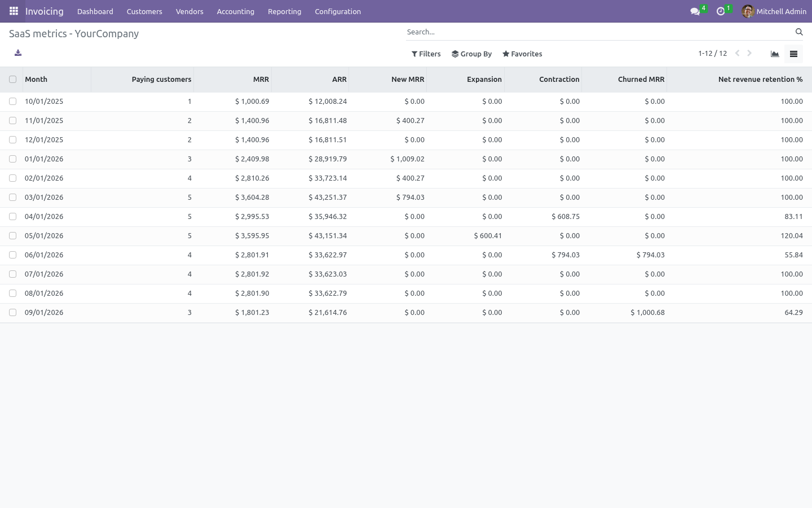The width and height of the screenshot is (812, 508).
Task: Check the 01/01/2026 row checkbox
Action: [x=12, y=159]
